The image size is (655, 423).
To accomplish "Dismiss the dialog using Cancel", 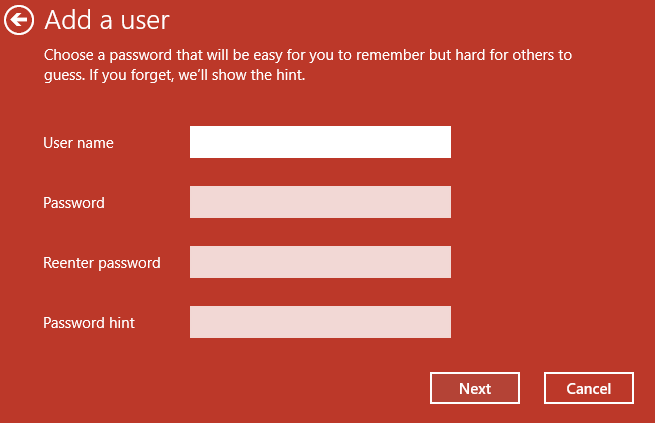I will click(590, 388).
